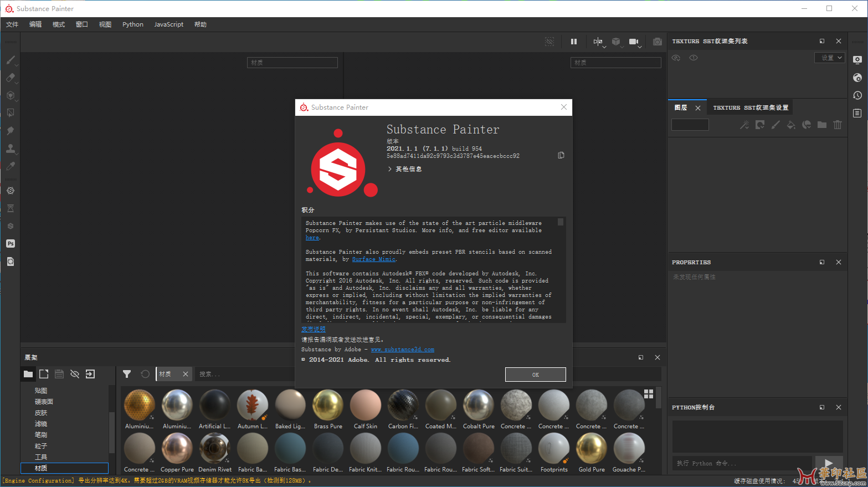Image resolution: width=868 pixels, height=487 pixels.
Task: Click OK in the About dialog
Action: pos(536,375)
